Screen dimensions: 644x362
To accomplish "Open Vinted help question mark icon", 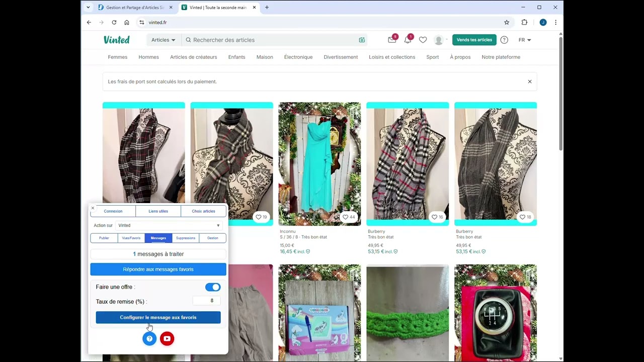I will click(504, 40).
